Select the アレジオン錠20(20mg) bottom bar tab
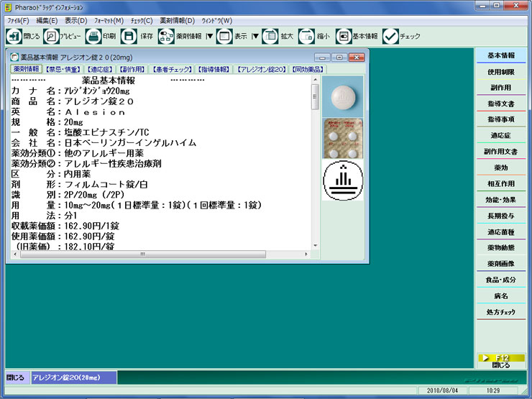This screenshot has height=399, width=532. [74, 377]
